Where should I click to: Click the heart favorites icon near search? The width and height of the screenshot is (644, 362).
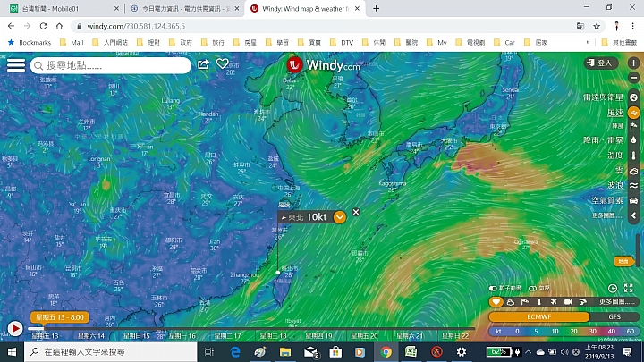click(x=222, y=63)
